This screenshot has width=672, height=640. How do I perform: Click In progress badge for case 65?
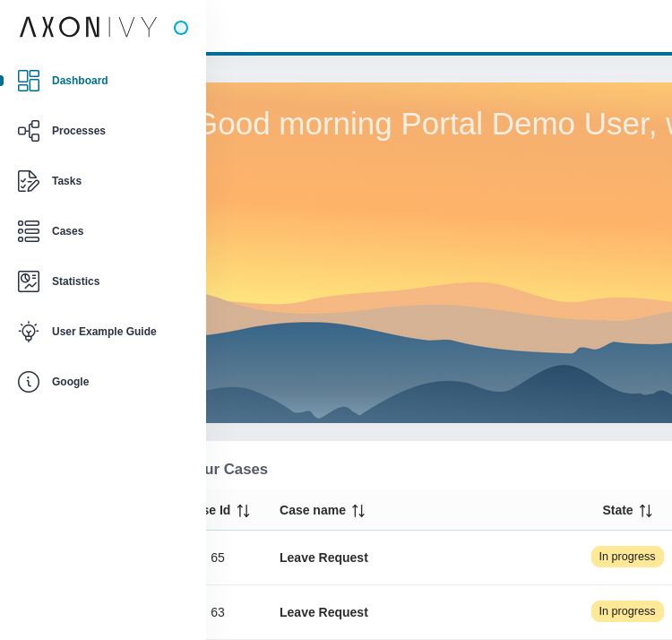pos(627,557)
